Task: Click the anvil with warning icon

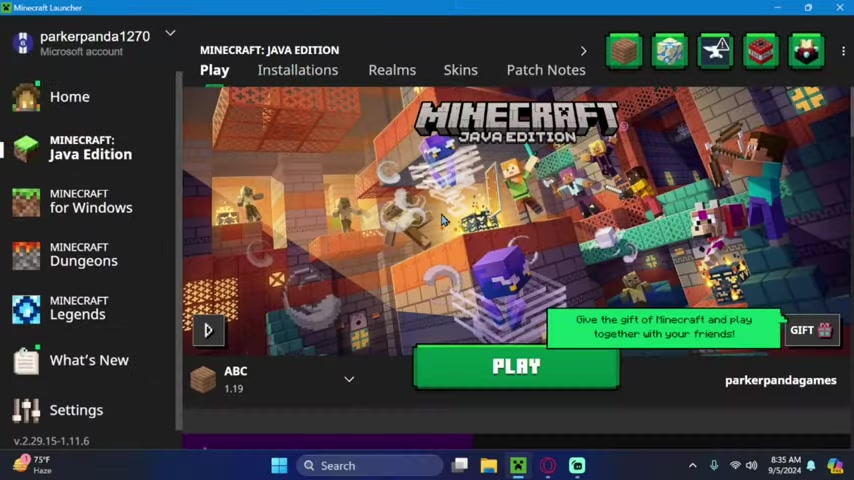Action: click(715, 51)
